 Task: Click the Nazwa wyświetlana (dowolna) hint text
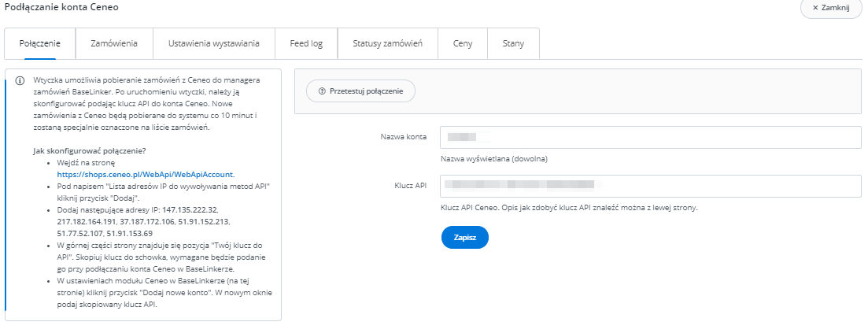pyautogui.click(x=493, y=159)
